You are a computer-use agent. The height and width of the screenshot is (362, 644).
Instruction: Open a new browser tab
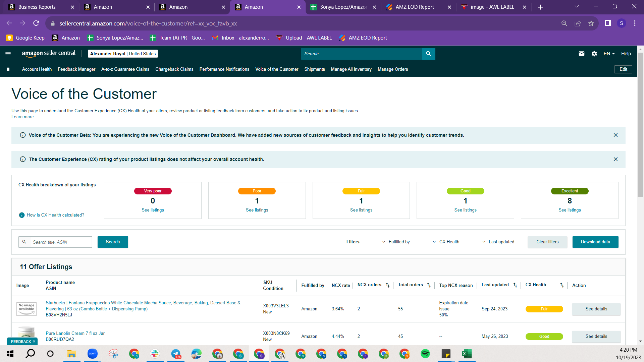(540, 7)
